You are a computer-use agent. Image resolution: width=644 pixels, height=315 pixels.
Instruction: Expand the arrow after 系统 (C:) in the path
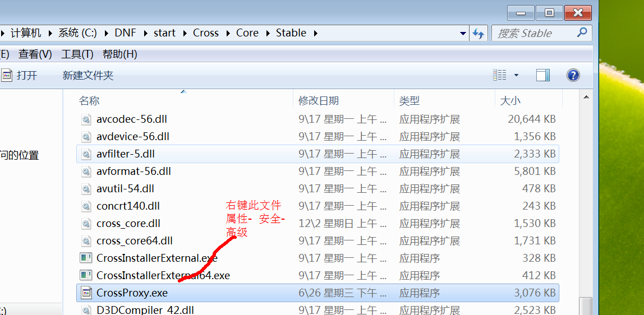[107, 33]
